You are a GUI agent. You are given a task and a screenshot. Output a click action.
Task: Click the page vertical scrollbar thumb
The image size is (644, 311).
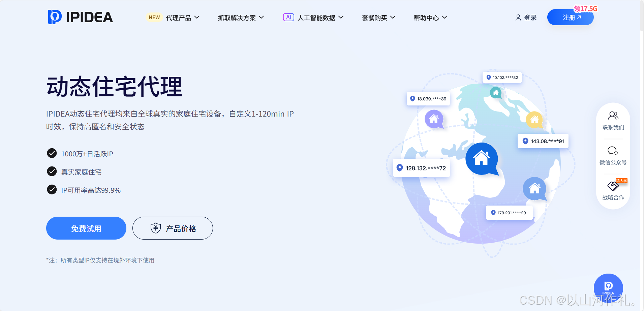pyautogui.click(x=642, y=16)
